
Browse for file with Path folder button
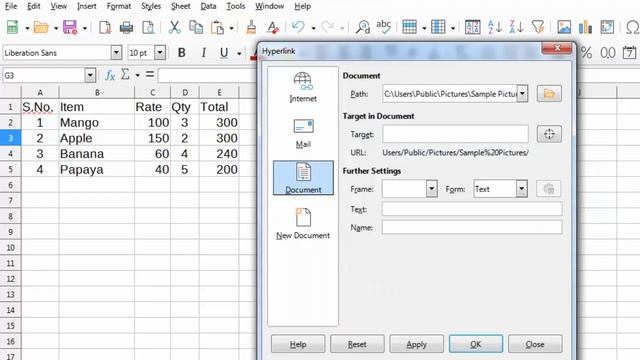click(549, 93)
